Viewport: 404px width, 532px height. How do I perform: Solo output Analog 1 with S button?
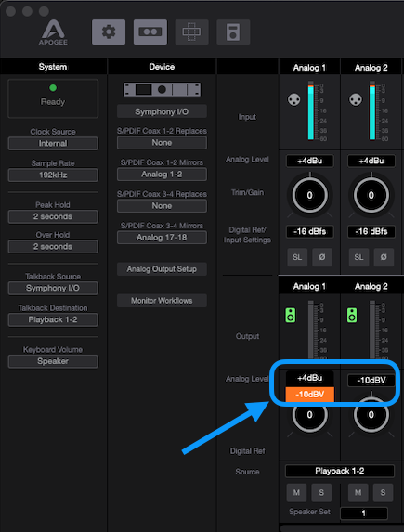(321, 493)
